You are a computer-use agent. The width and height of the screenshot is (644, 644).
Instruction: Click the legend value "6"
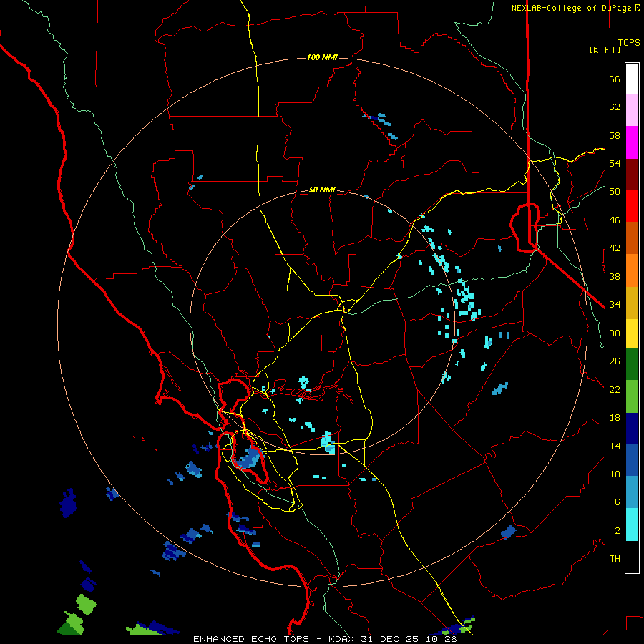(618, 502)
